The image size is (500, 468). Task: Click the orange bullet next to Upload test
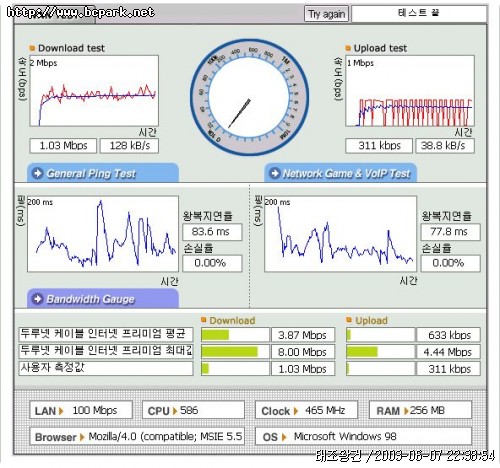348,48
